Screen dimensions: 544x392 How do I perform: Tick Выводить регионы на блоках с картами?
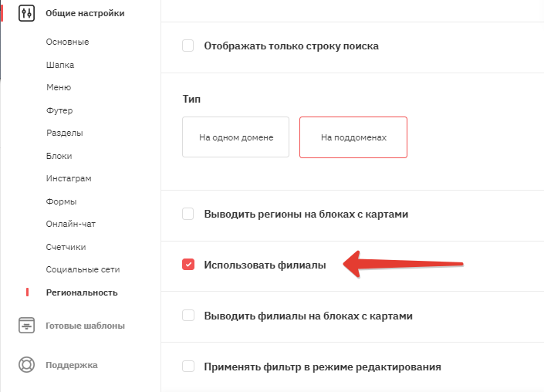click(x=188, y=214)
